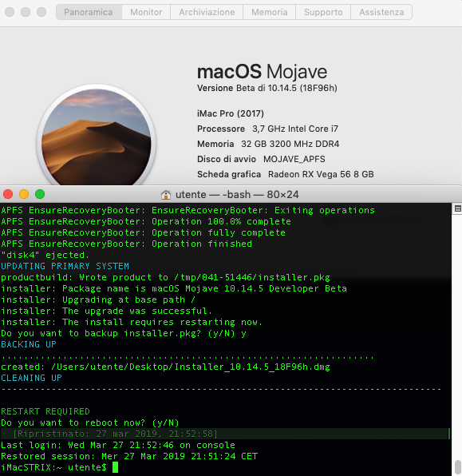Screen dimensions: 462x476
Task: Click the '3,7 GHz Intel Core i7' processor value
Action: [295, 129]
